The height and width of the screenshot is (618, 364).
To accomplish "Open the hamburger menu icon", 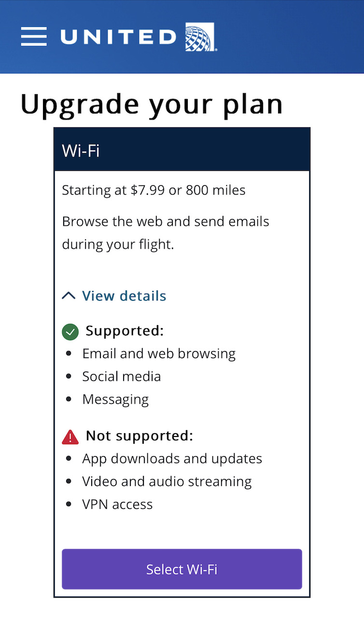I will tap(34, 37).
